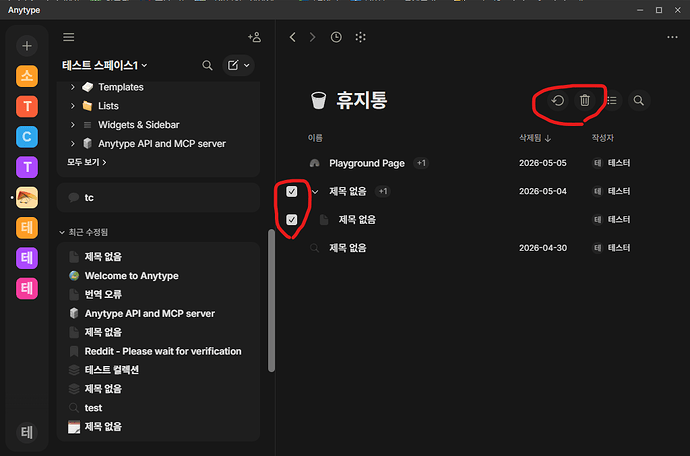Viewport: 690px width, 456px height.
Task: Open the red-orange 'T' space
Action: [27, 107]
